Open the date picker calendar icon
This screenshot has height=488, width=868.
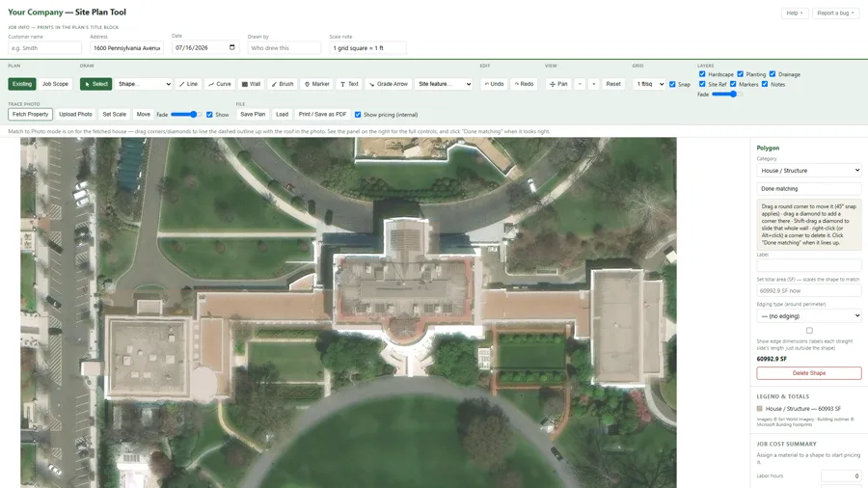[x=231, y=47]
